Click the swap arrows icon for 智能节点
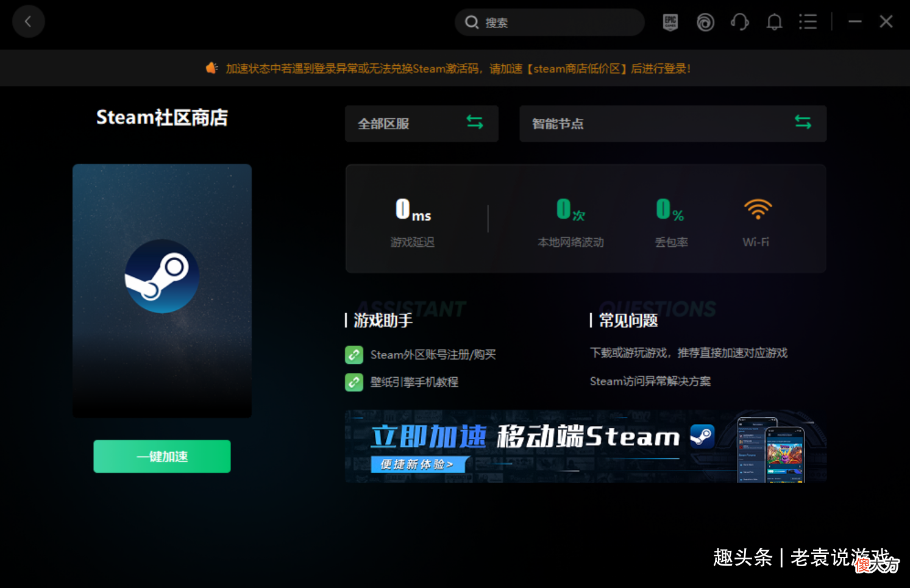Viewport: 910px width, 588px height. click(803, 122)
